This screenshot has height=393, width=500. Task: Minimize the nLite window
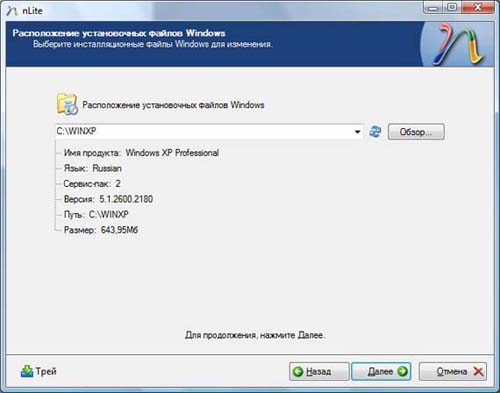(433, 8)
